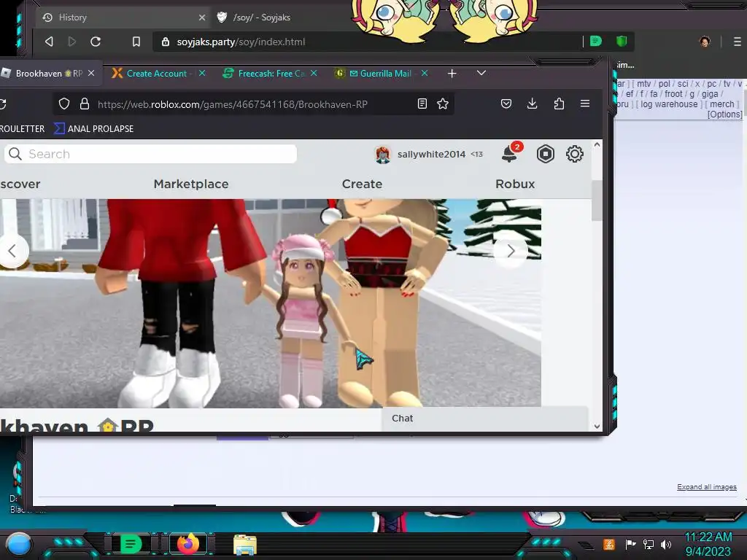Open Firefox extensions puzzle icon

(559, 104)
